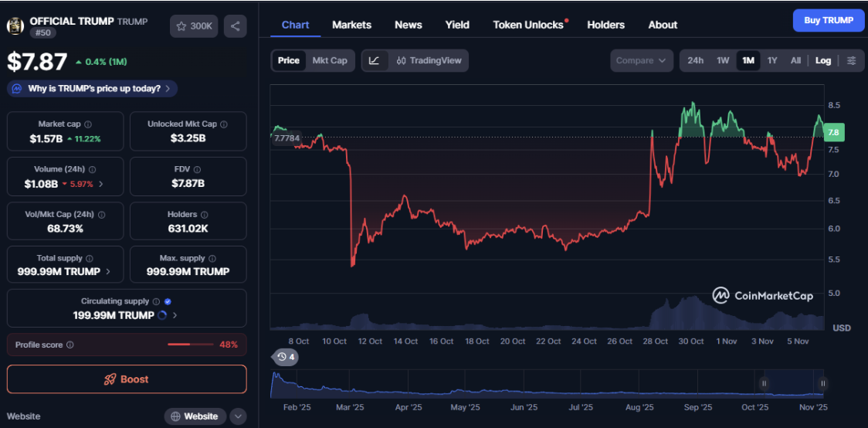Click the circulating supply progress ring icon

[x=162, y=316]
